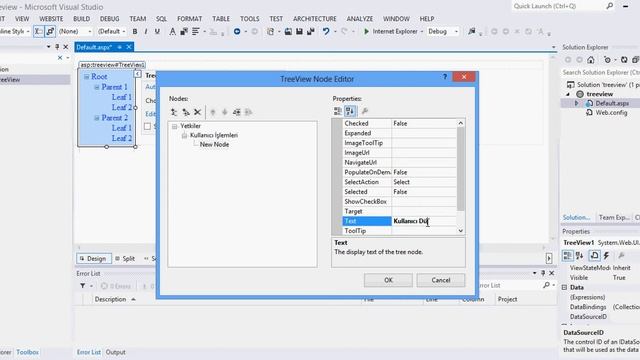Click the foreground text color icon
The width and height of the screenshot is (640, 360).
coord(173,31)
